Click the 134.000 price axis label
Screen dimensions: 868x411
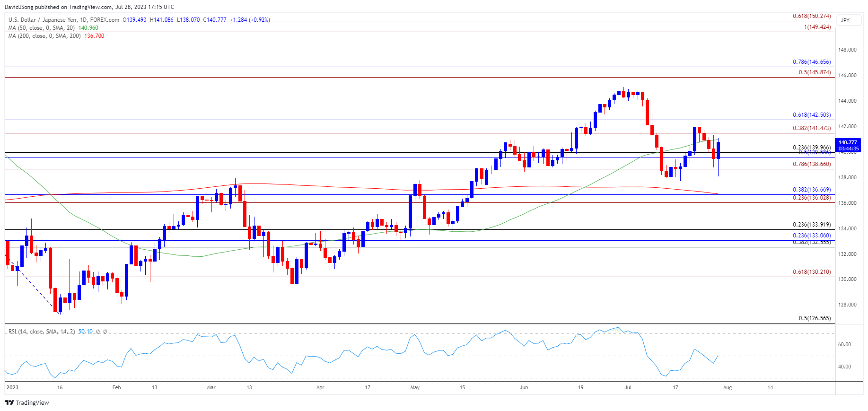click(x=847, y=228)
